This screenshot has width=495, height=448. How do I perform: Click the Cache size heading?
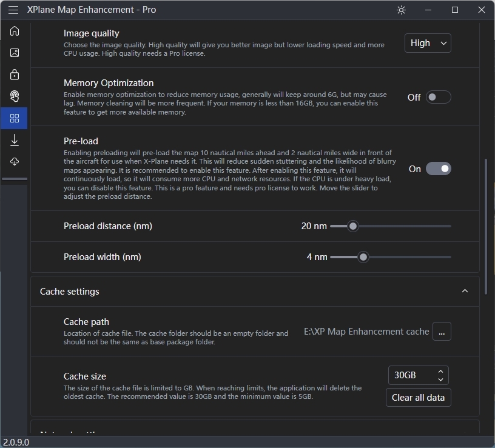pos(85,376)
